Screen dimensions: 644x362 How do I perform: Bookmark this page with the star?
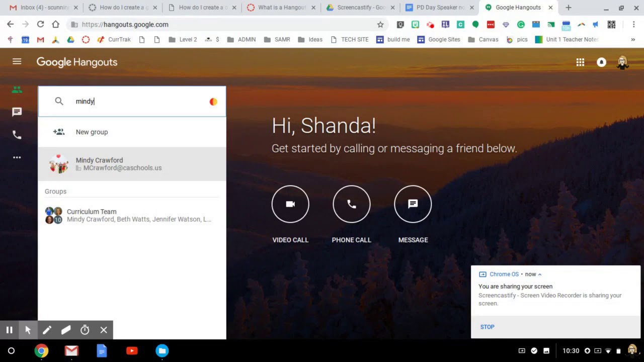[380, 24]
